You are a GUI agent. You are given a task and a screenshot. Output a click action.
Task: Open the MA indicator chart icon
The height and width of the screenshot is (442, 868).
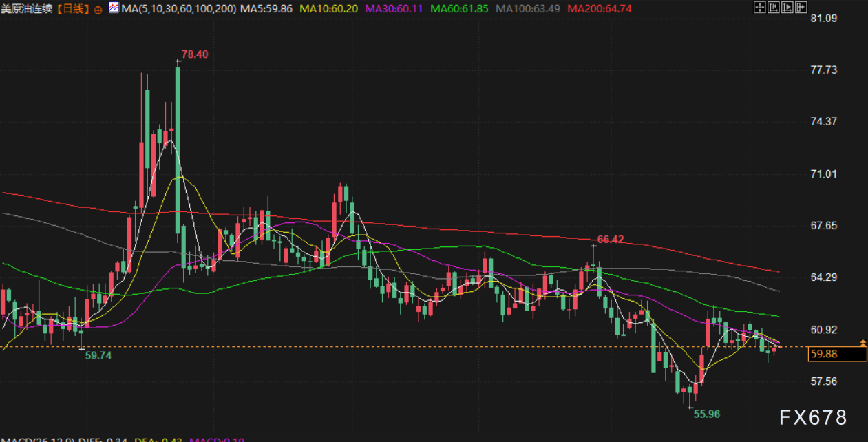[x=114, y=8]
